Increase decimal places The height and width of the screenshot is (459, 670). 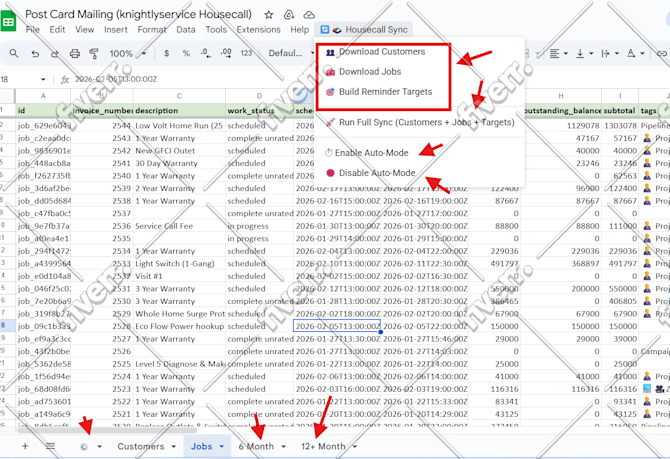point(226,53)
